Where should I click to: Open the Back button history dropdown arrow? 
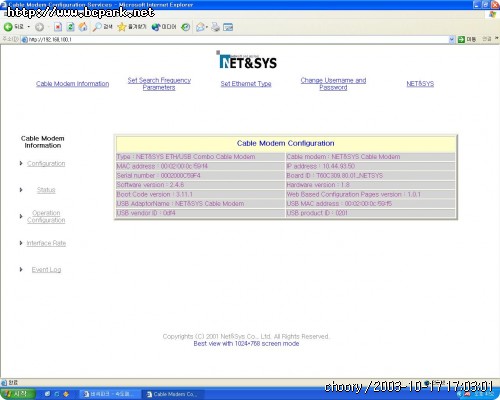29,27
